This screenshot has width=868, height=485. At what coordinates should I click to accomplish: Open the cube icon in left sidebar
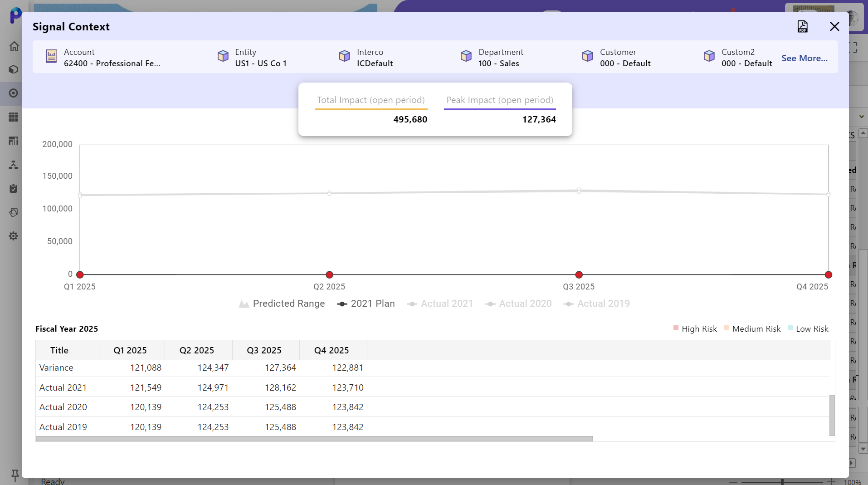click(14, 69)
